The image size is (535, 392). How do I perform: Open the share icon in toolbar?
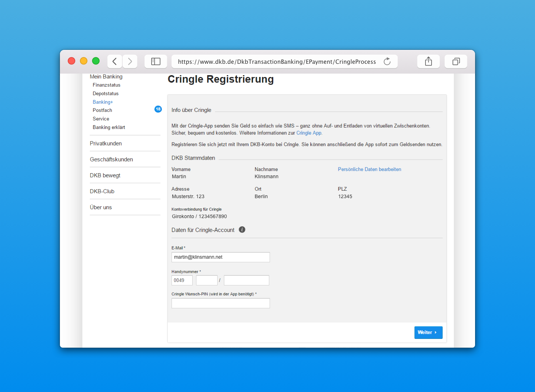(x=428, y=61)
